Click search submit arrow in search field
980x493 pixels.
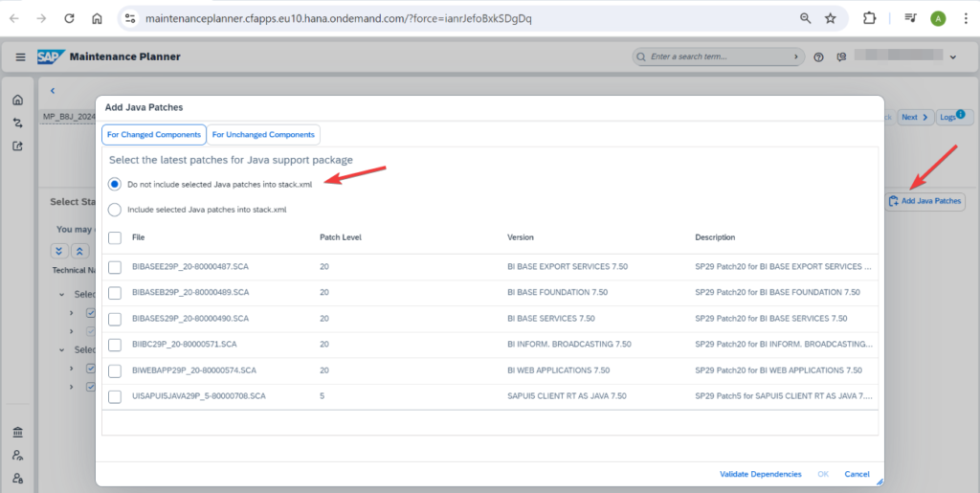click(795, 56)
